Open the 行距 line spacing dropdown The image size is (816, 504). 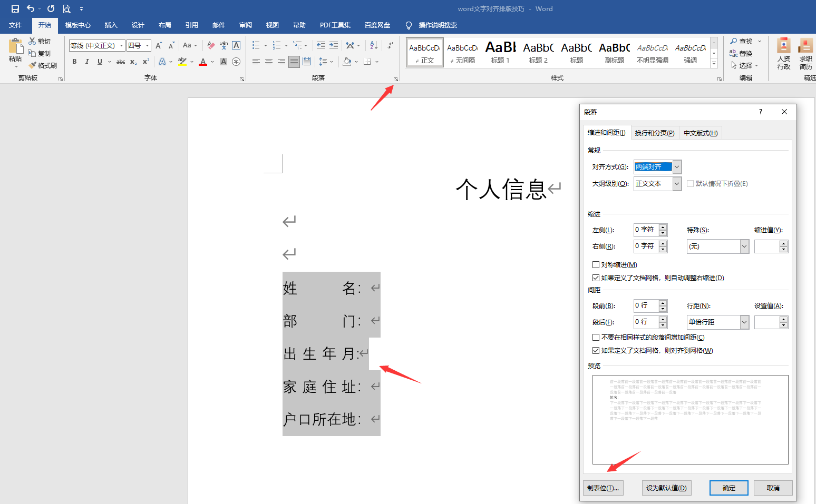(x=744, y=322)
